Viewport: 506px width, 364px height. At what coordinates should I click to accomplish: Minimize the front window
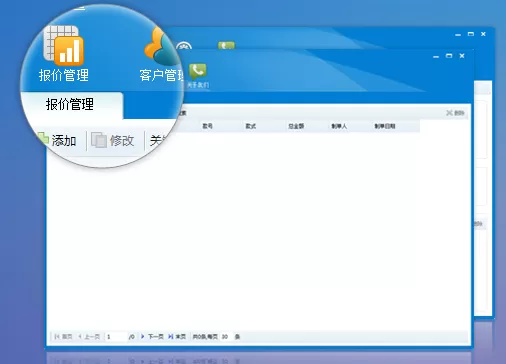[436, 56]
